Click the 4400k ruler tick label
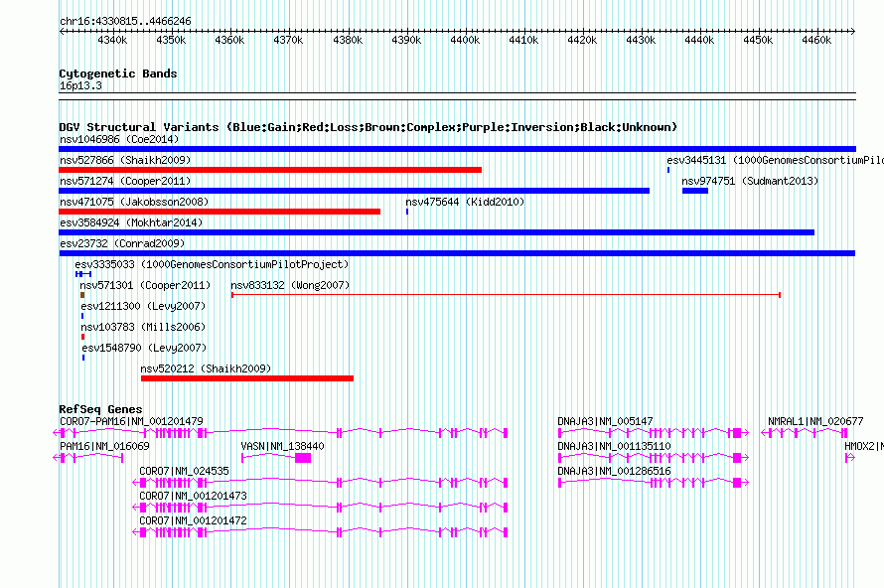This screenshot has height=588, width=884. pyautogui.click(x=465, y=40)
